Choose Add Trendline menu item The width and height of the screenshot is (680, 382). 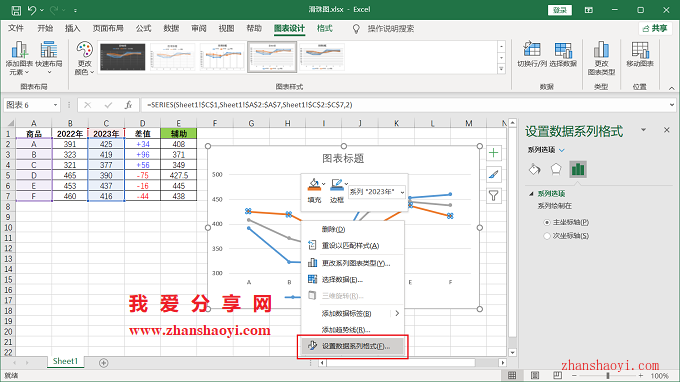pos(353,330)
